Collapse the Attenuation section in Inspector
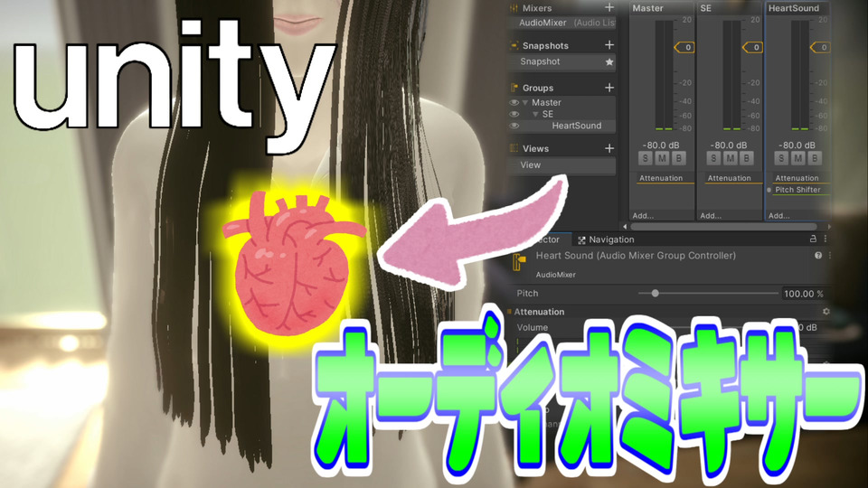Viewport: 868px width, 488px height. [539, 312]
